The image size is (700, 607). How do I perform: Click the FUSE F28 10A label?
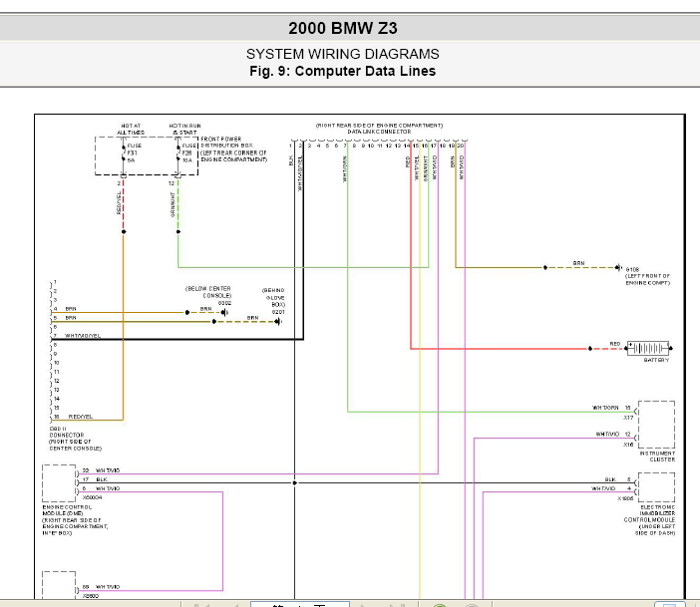(188, 152)
